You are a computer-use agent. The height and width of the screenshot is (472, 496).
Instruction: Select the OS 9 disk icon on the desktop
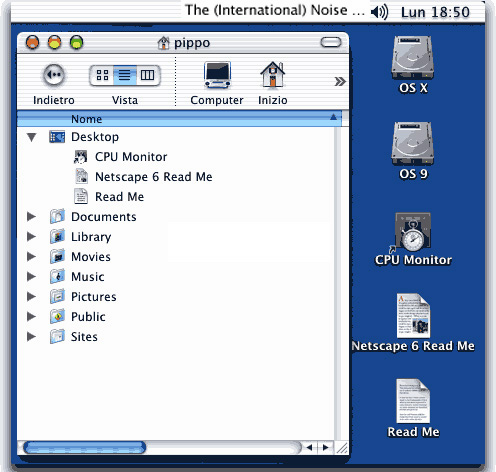pos(413,151)
